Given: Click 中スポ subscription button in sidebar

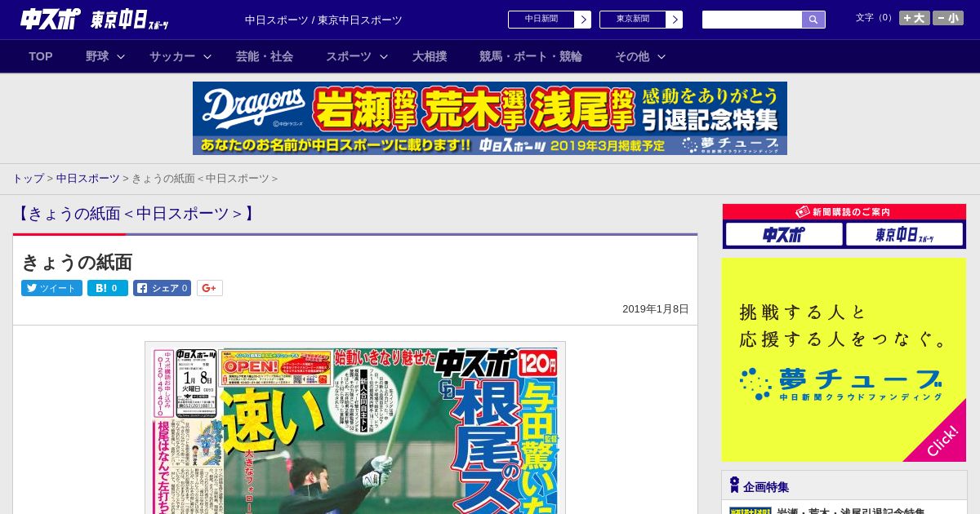Looking at the screenshot, I should (x=784, y=234).
